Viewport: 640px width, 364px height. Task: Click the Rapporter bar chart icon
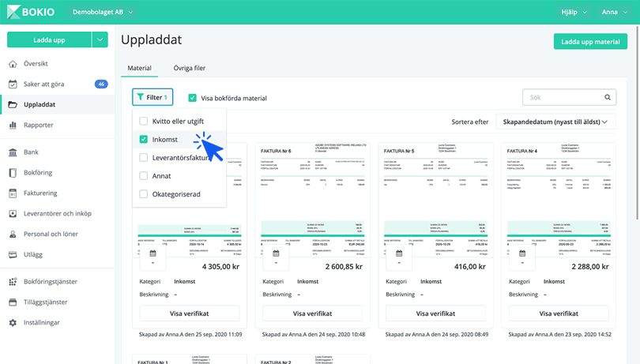(13, 126)
